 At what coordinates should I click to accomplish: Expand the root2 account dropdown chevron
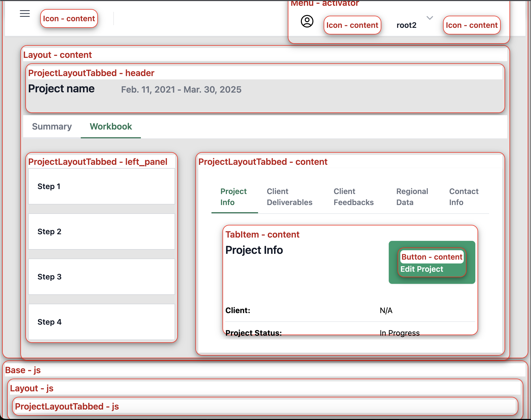point(429,18)
